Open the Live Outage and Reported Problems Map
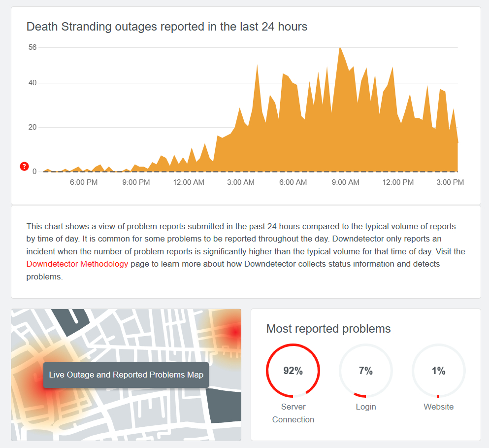489x448 pixels. 126,375
